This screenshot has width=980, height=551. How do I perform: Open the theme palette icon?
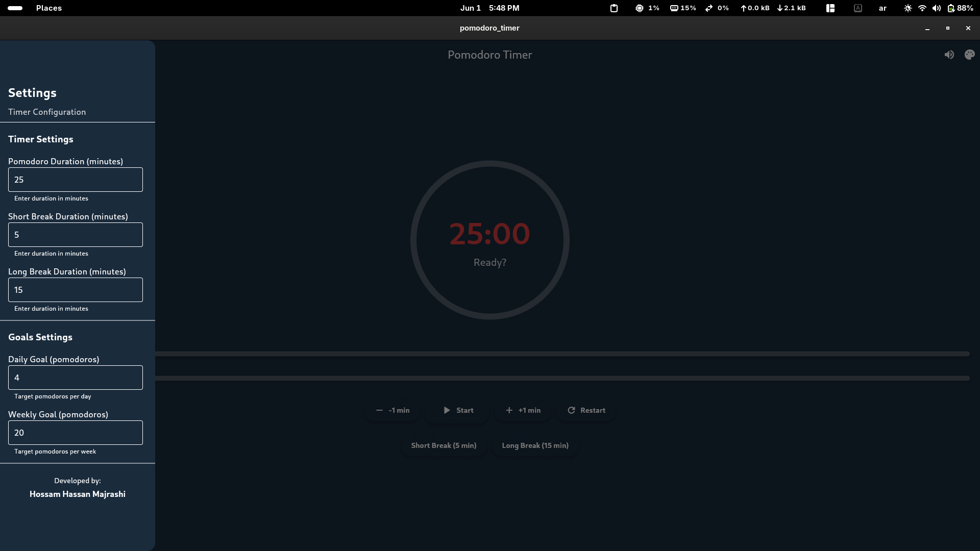[x=970, y=55]
